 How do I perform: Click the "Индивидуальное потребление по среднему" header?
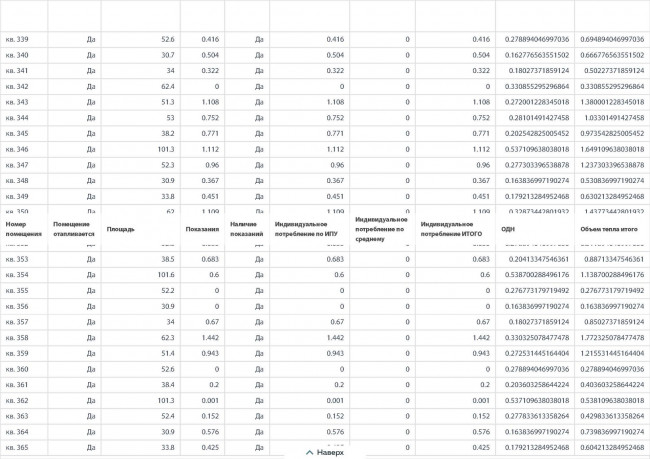381,229
